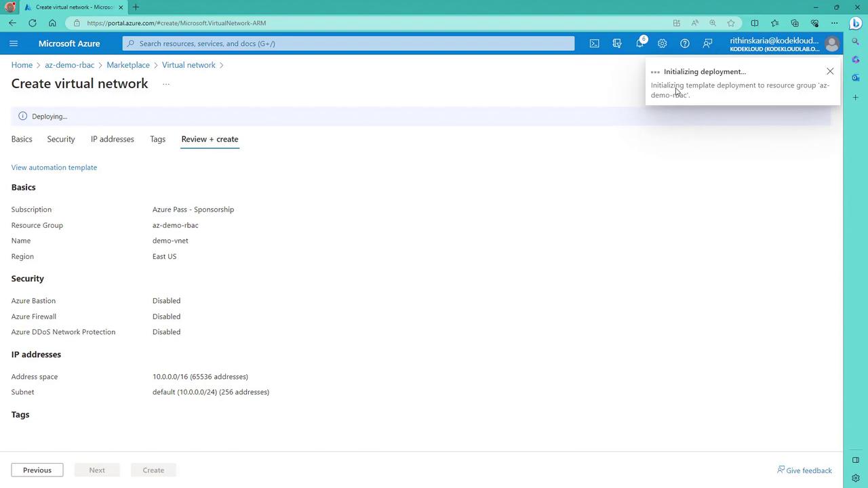This screenshot has height=488, width=868.
Task: Open Browser essentials heart icon
Action: 815,23
